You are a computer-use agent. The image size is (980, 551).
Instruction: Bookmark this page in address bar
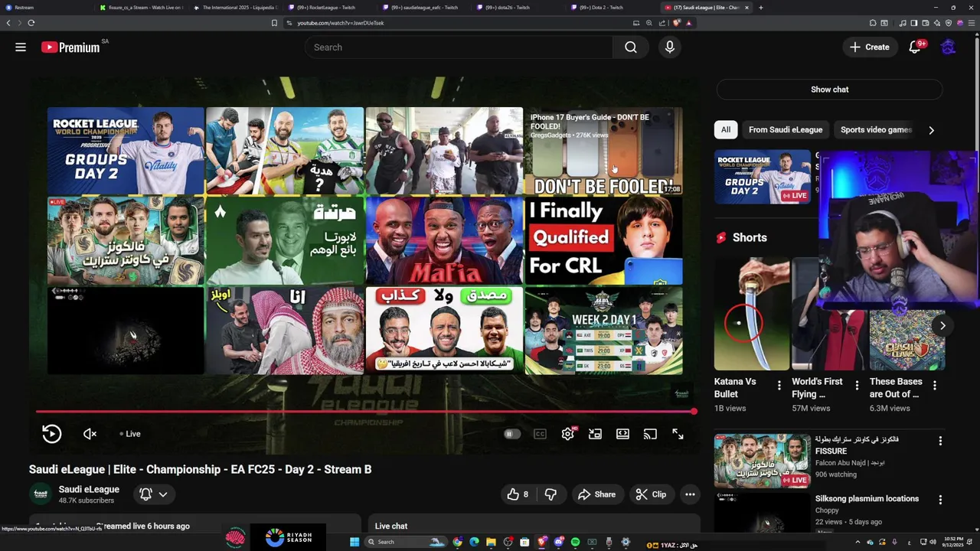coord(274,23)
